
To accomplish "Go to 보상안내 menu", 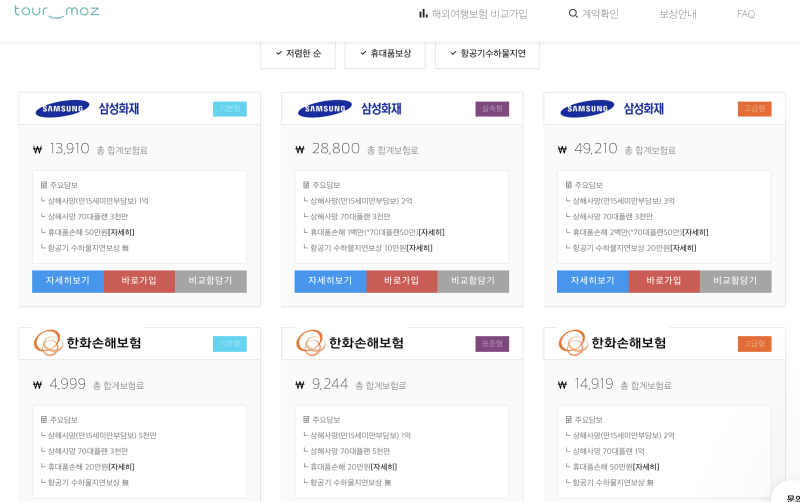I will pyautogui.click(x=678, y=14).
